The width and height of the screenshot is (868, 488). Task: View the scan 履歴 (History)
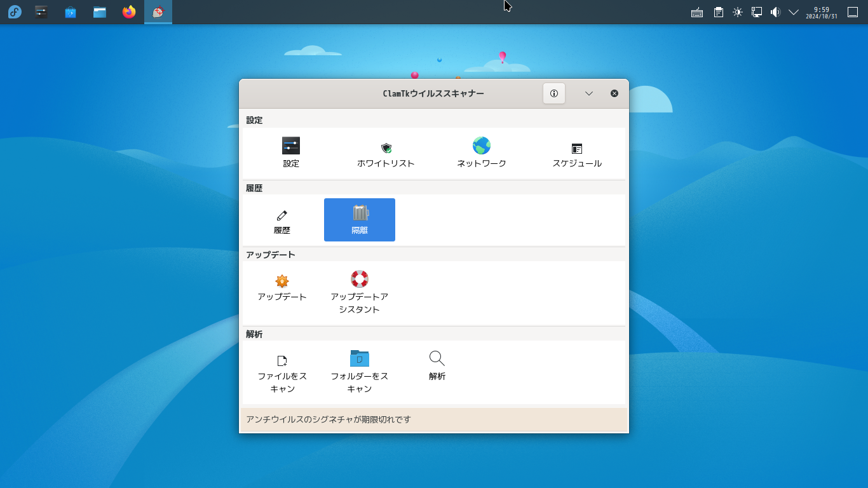pyautogui.click(x=282, y=219)
